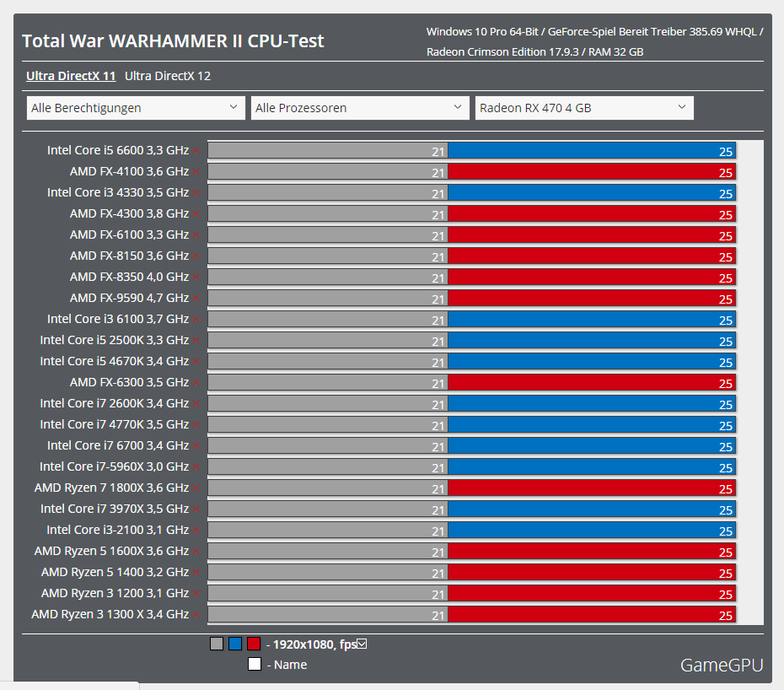Click the red legend color swatch
Image resolution: width=784 pixels, height=690 pixels.
(254, 644)
